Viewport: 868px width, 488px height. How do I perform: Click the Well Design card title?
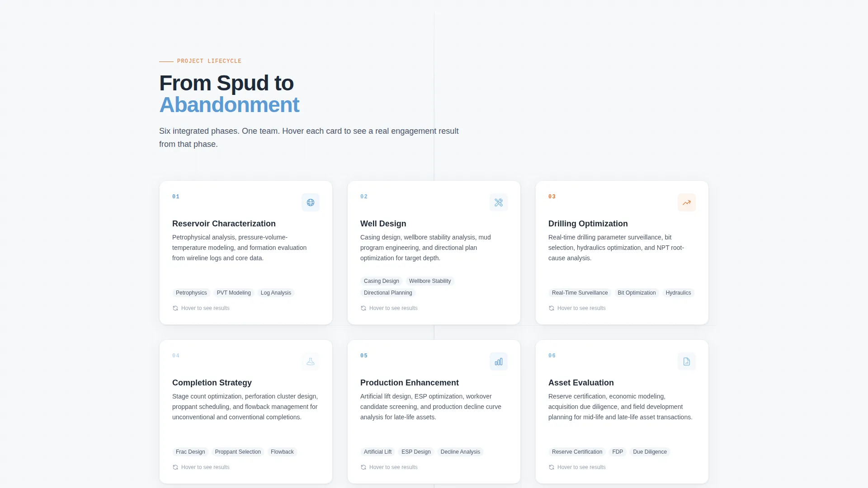[x=383, y=224]
